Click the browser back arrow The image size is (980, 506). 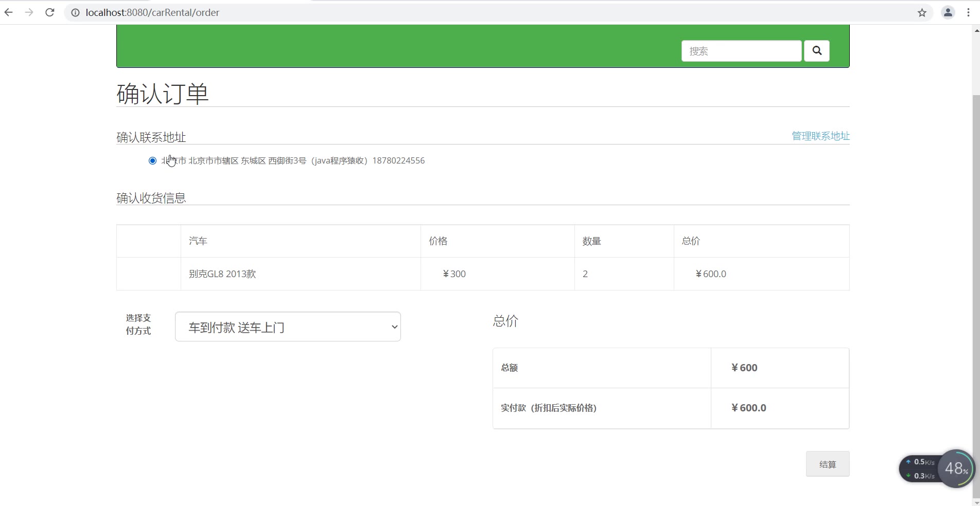(x=8, y=12)
